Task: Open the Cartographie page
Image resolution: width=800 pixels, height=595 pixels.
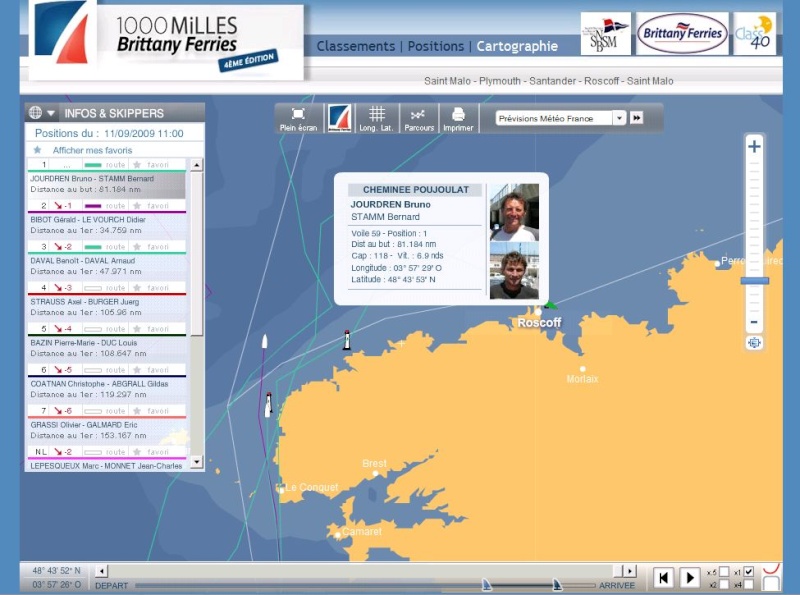Action: pos(517,46)
